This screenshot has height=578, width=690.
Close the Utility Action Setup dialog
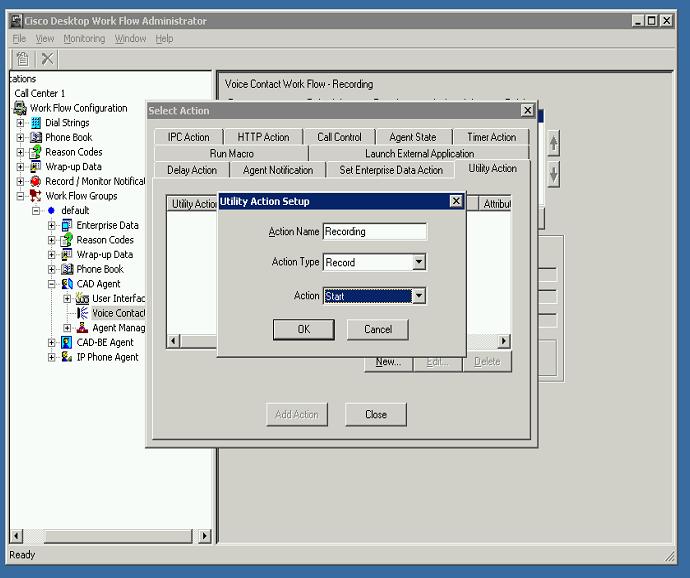pos(456,201)
